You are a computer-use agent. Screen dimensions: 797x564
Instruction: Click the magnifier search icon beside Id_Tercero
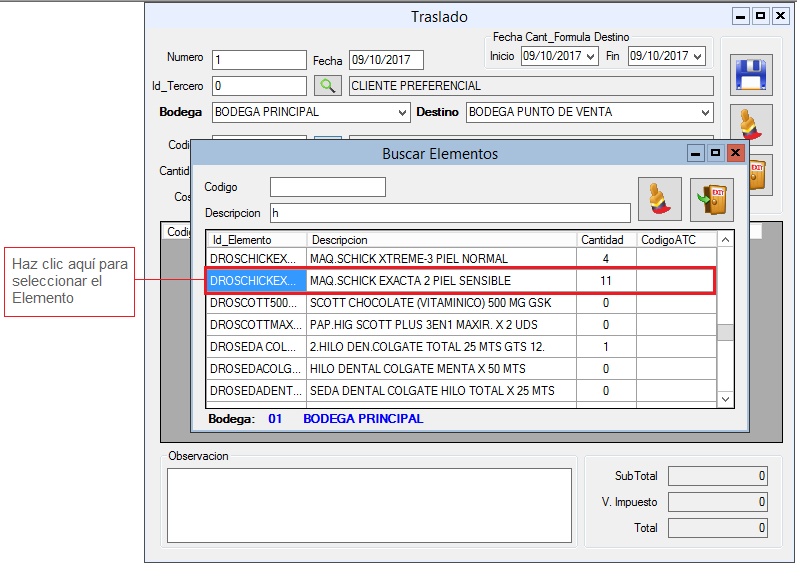coord(327,86)
